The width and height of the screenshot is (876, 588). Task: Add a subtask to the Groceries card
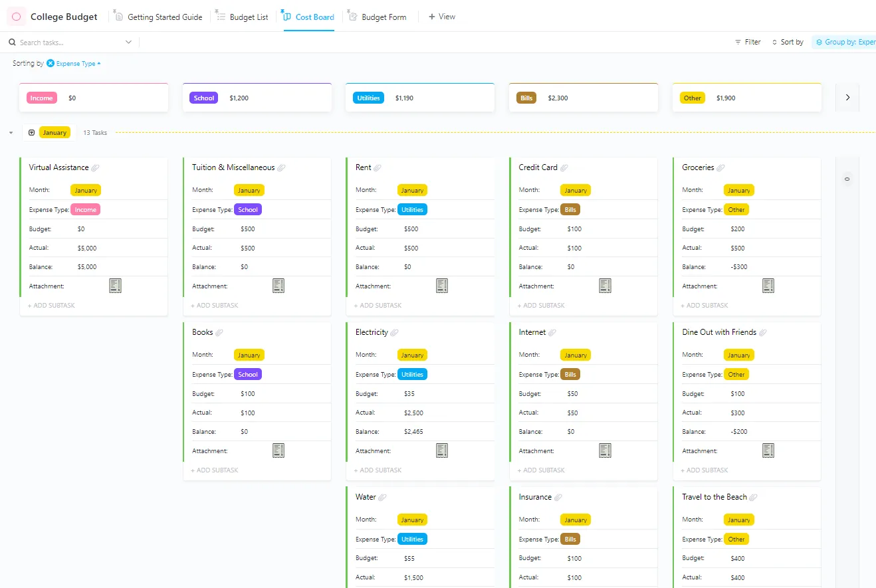705,306
